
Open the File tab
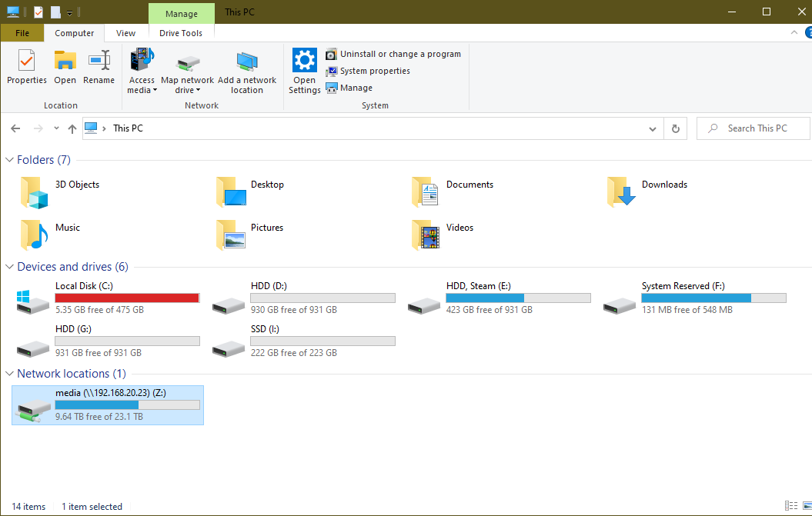(x=22, y=33)
